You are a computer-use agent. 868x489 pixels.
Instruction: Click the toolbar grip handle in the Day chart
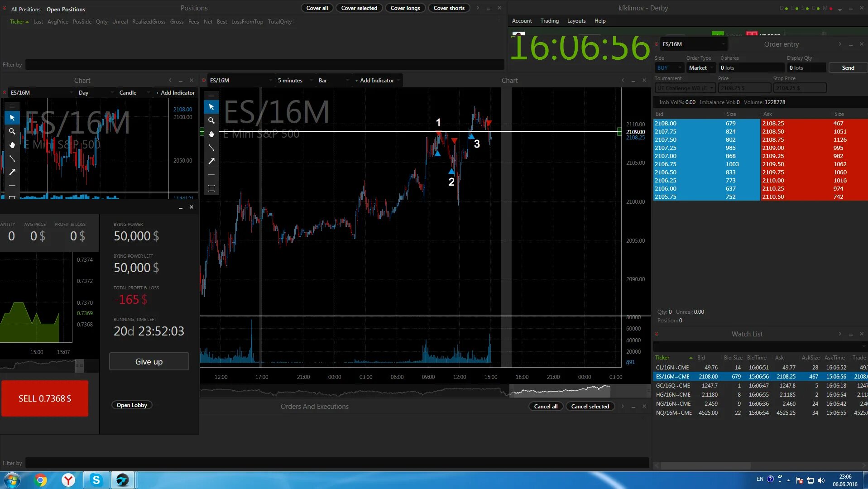coord(12,105)
